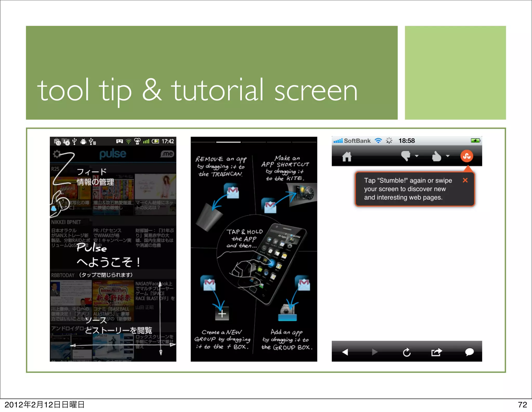Tap 'Make an APP SHORTCUT' text

tap(285, 168)
